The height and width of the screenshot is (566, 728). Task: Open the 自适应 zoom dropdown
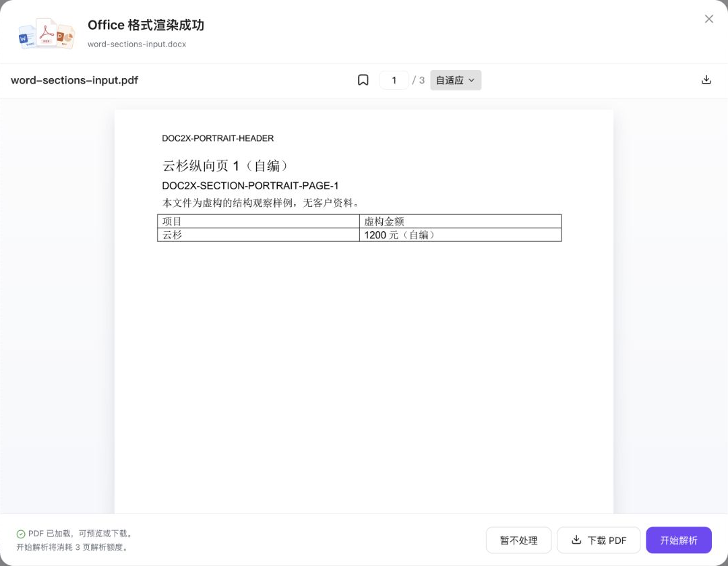pos(456,80)
